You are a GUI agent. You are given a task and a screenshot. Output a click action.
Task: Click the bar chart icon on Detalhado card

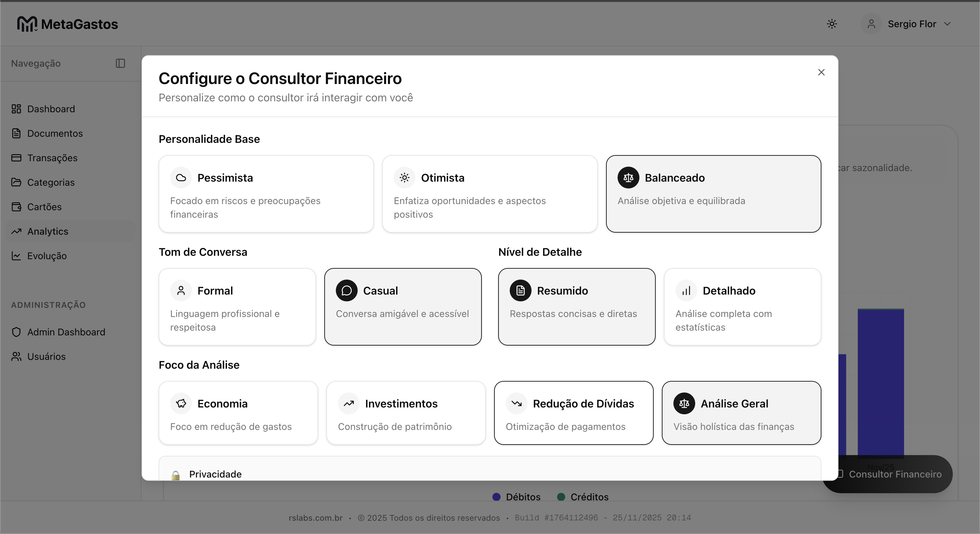[x=686, y=290]
